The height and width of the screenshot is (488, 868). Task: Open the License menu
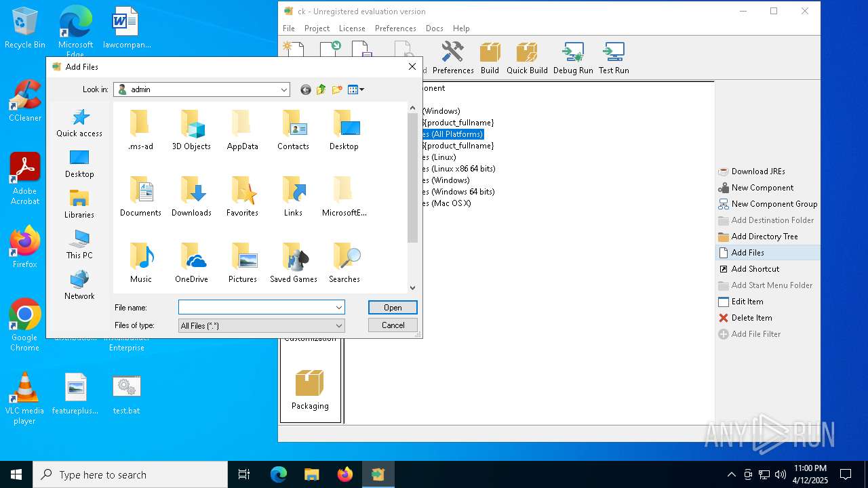point(351,28)
